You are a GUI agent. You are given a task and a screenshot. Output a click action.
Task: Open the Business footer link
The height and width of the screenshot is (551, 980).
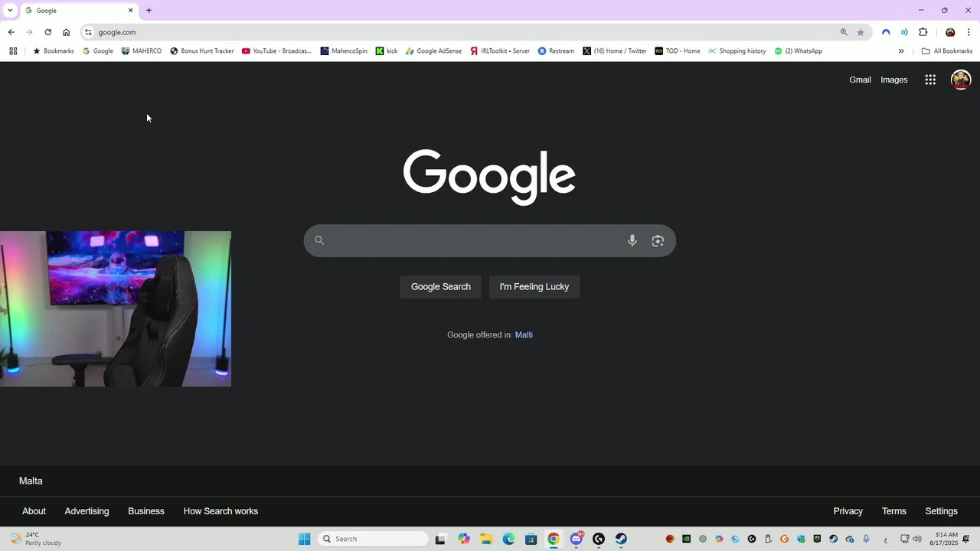click(x=146, y=511)
